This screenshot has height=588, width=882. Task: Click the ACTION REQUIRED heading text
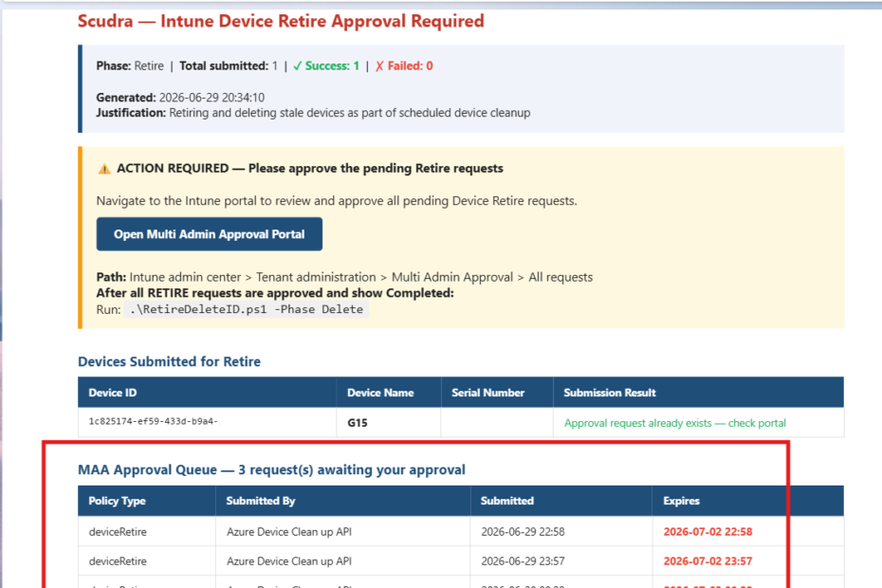310,168
